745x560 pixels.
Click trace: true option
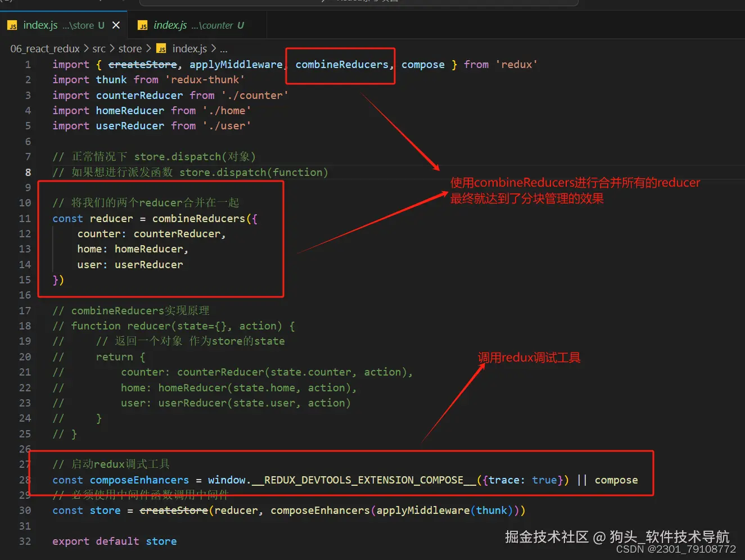[523, 480]
